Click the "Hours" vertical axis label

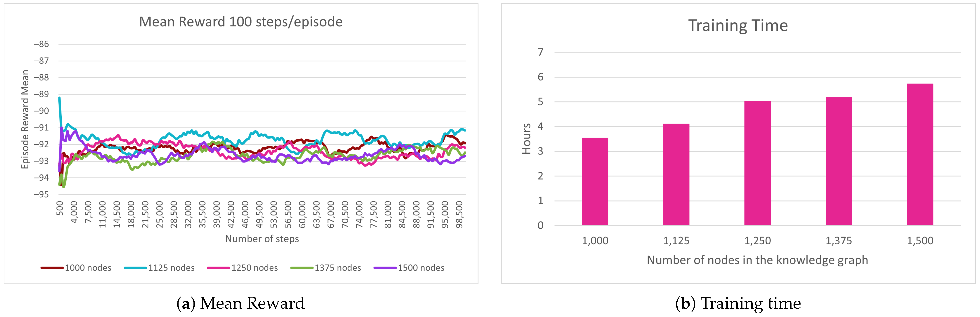click(x=526, y=139)
